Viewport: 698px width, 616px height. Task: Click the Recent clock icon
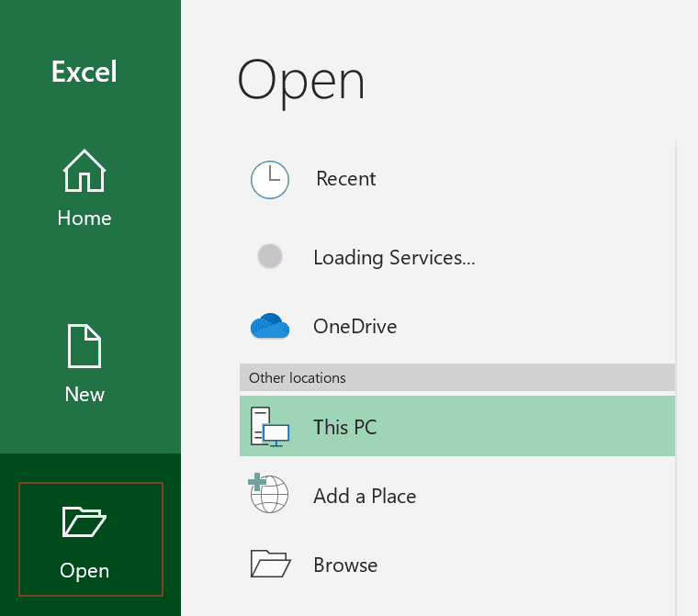(x=270, y=180)
